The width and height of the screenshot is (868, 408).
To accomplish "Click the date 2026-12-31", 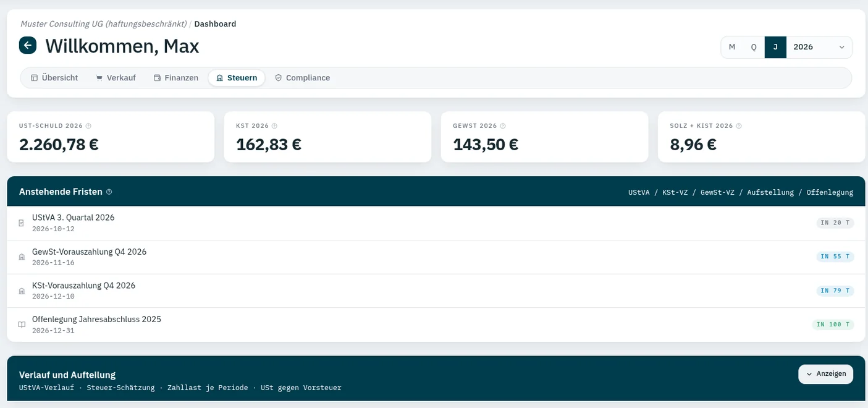I will pos(53,331).
